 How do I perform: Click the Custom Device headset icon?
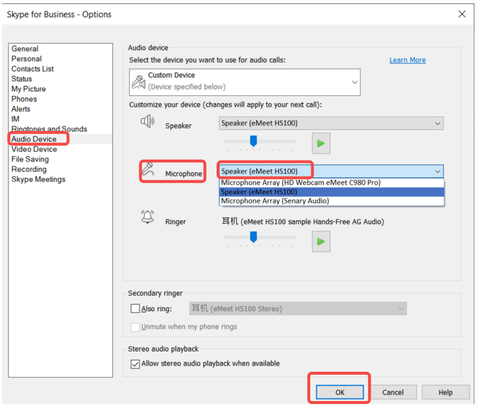(138, 82)
